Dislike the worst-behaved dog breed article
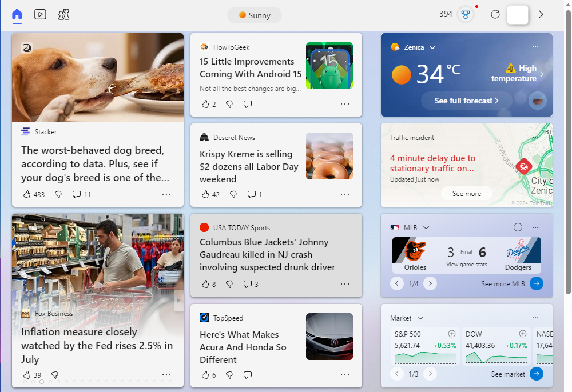This screenshot has width=572, height=392. [58, 194]
